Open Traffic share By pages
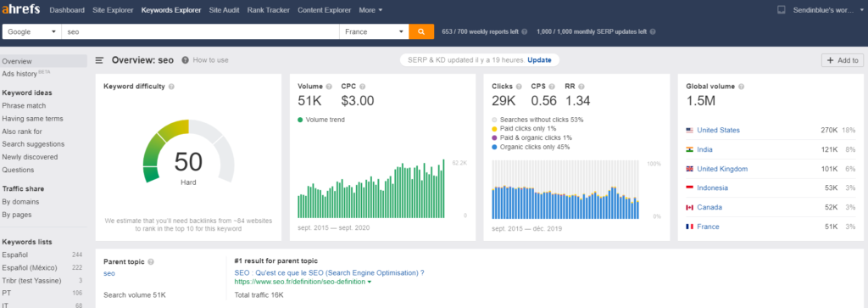The width and height of the screenshot is (868, 308). click(x=17, y=215)
